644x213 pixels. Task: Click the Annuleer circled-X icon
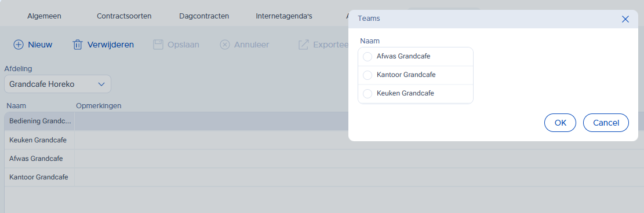225,45
